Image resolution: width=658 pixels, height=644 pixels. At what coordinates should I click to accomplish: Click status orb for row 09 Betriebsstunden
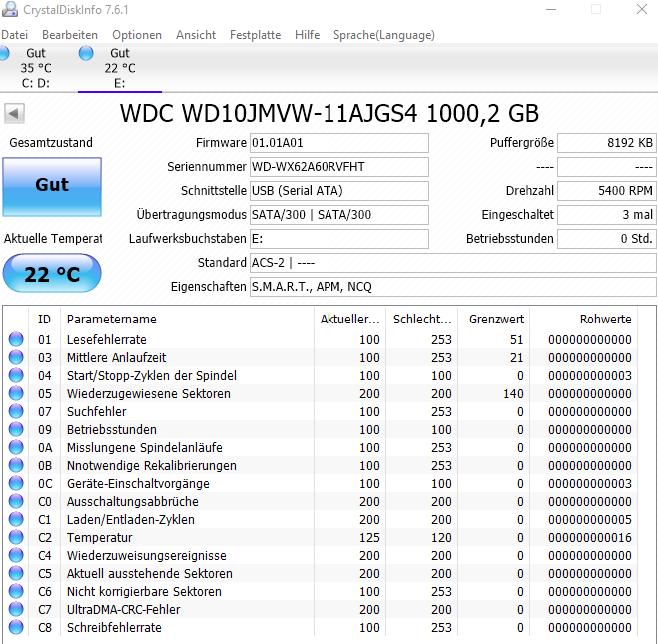16,429
